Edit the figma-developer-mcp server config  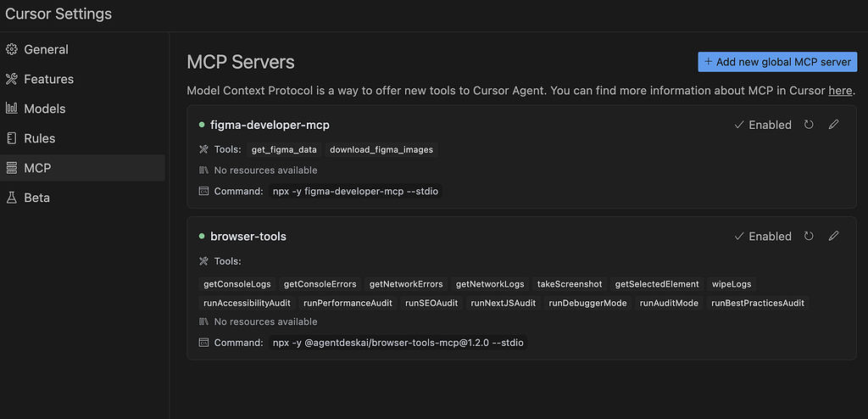click(x=833, y=125)
